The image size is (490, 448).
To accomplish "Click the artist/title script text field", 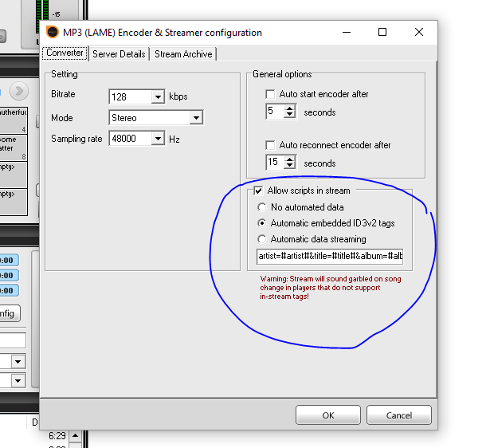I will [330, 257].
